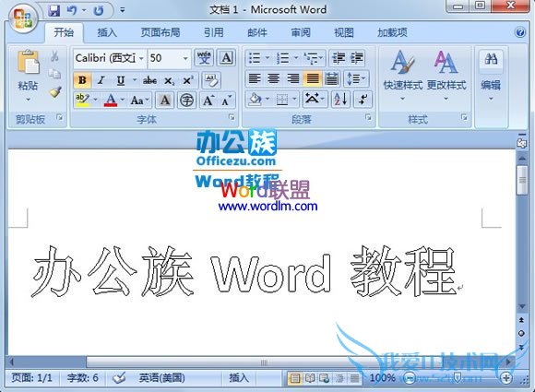Center align the text
Image resolution: width=535 pixels, height=392 pixels.
[x=273, y=78]
